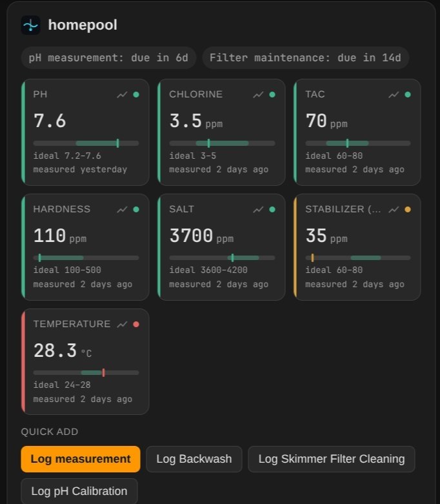Click the Log Backwash button
Viewport: 440px width, 504px height.
[x=194, y=459]
